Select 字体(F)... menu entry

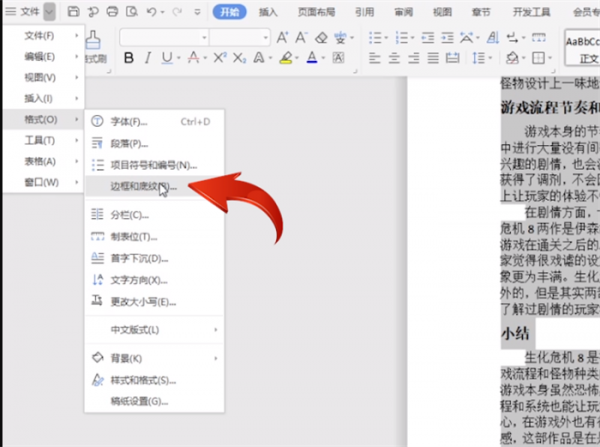pyautogui.click(x=154, y=122)
